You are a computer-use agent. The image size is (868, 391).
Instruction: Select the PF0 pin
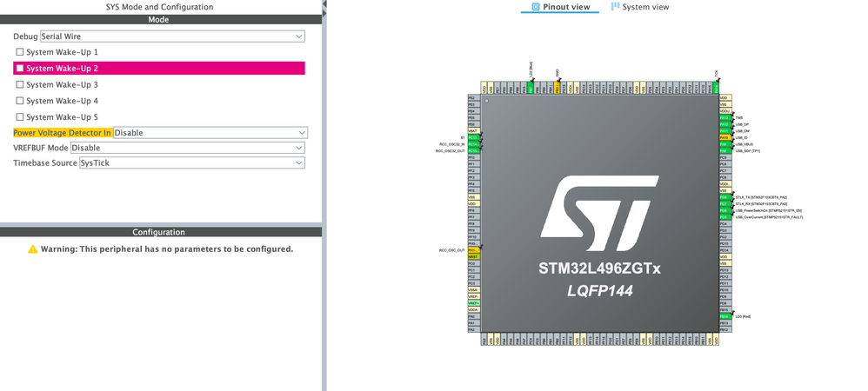coord(474,157)
